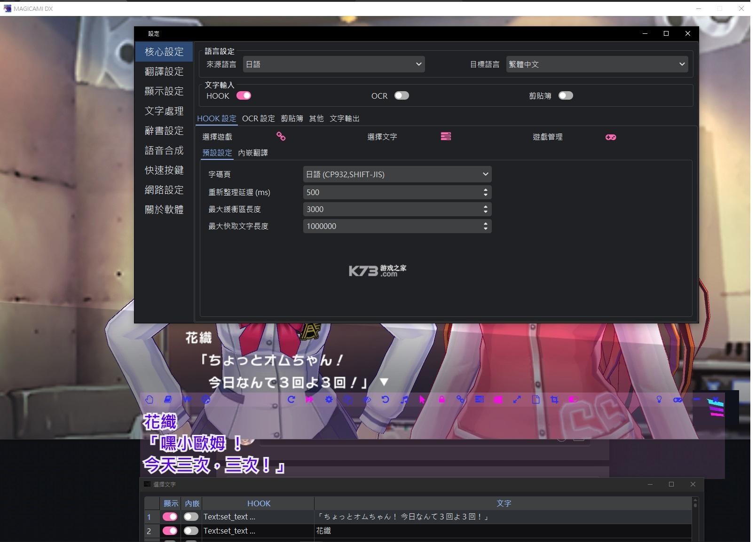The height and width of the screenshot is (542, 756).
Task: Click the magenta square icon beside text-lines
Action: 498,400
